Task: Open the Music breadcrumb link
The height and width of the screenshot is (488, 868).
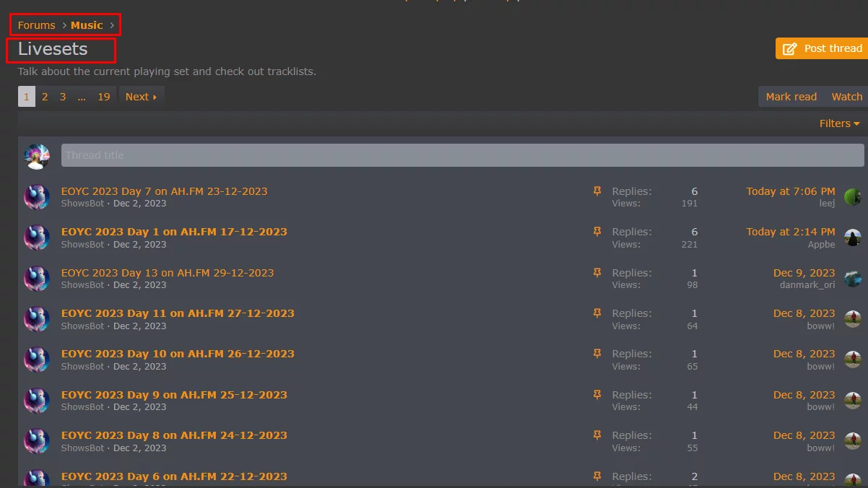Action: pos(87,25)
